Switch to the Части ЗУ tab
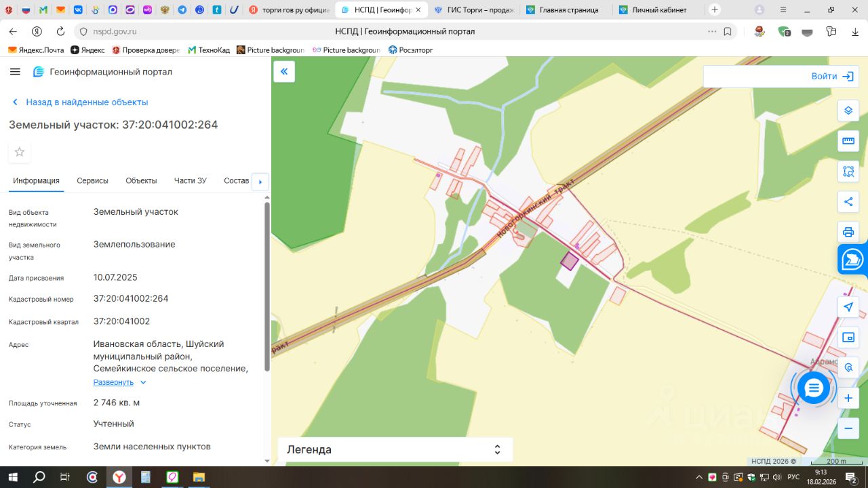Image resolution: width=868 pixels, height=488 pixels. pyautogui.click(x=191, y=181)
